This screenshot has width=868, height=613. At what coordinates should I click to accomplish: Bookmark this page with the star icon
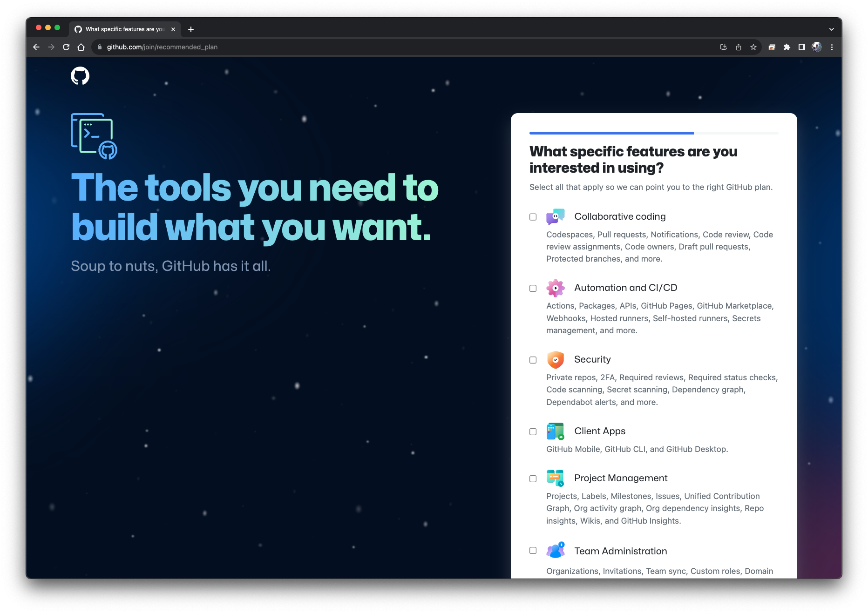(x=753, y=47)
